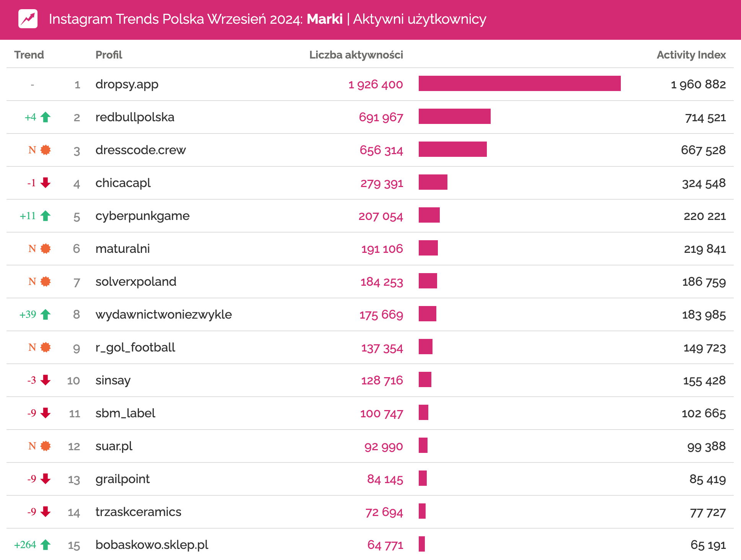Open the r_gol_football profile name
Image resolution: width=741 pixels, height=560 pixels.
pos(135,348)
